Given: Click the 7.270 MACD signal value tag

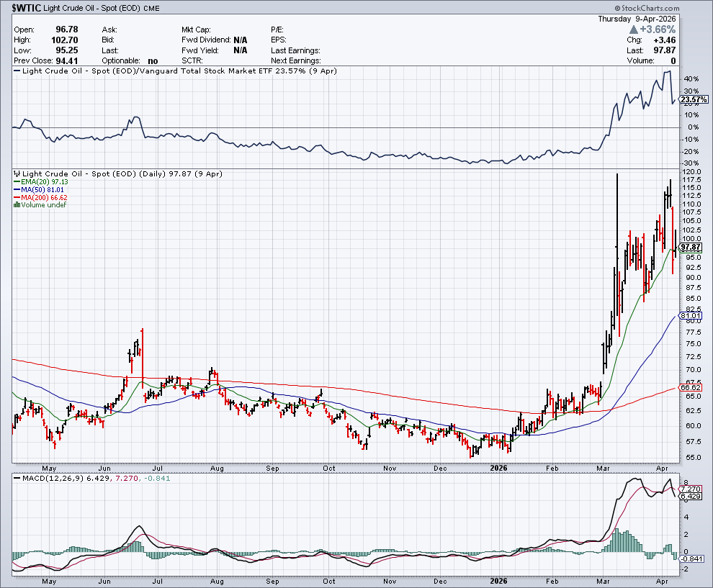Looking at the screenshot, I should 694,489.
